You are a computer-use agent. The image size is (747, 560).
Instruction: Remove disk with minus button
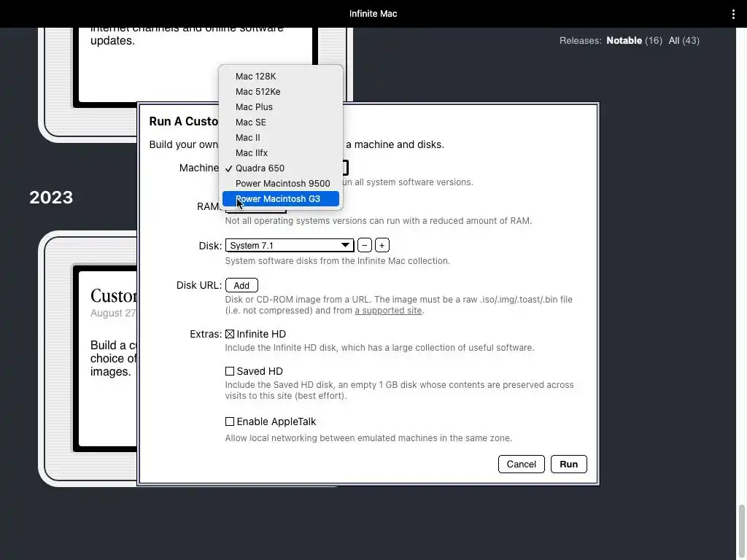tap(365, 245)
